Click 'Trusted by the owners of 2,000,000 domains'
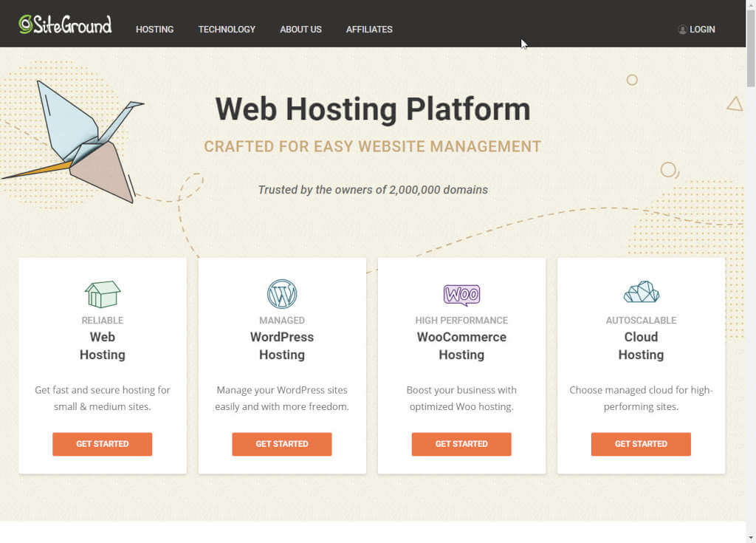The width and height of the screenshot is (756, 543). (x=373, y=190)
